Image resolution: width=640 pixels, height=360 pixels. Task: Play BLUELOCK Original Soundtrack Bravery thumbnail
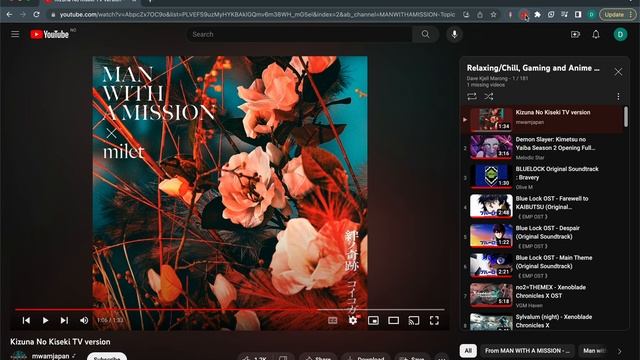[491, 176]
